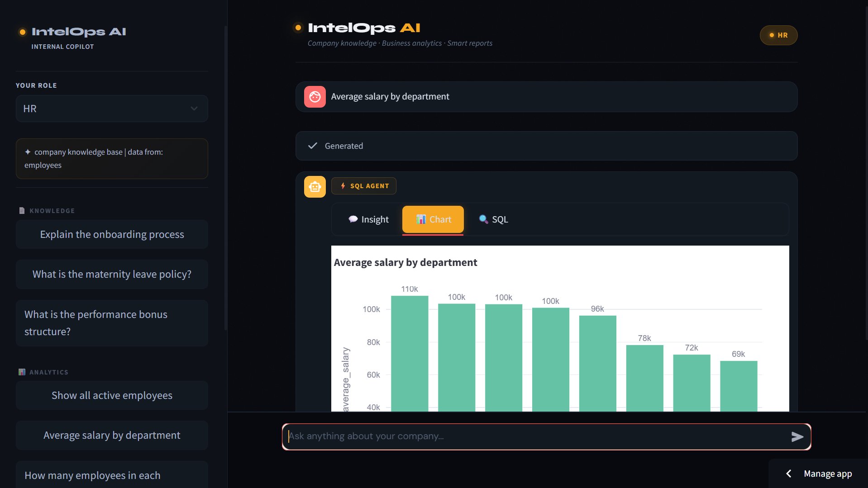This screenshot has width=868, height=488.
Task: Click the SQL Agent robot avatar icon
Action: (x=315, y=186)
